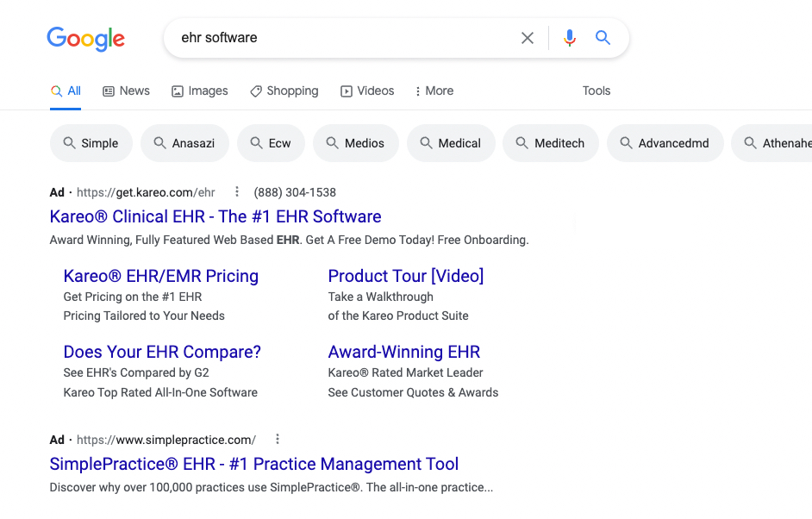Clear the search box with X
Image resolution: width=812 pixels, height=519 pixels.
point(528,38)
